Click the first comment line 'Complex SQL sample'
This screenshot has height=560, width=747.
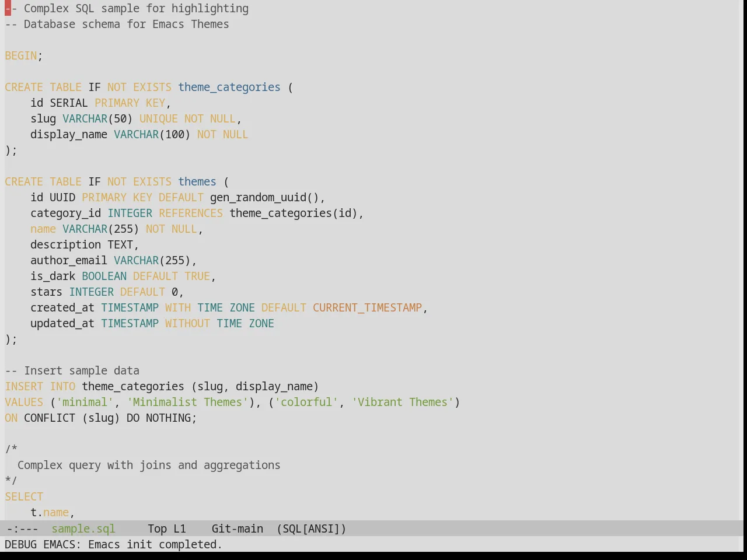coord(127,8)
